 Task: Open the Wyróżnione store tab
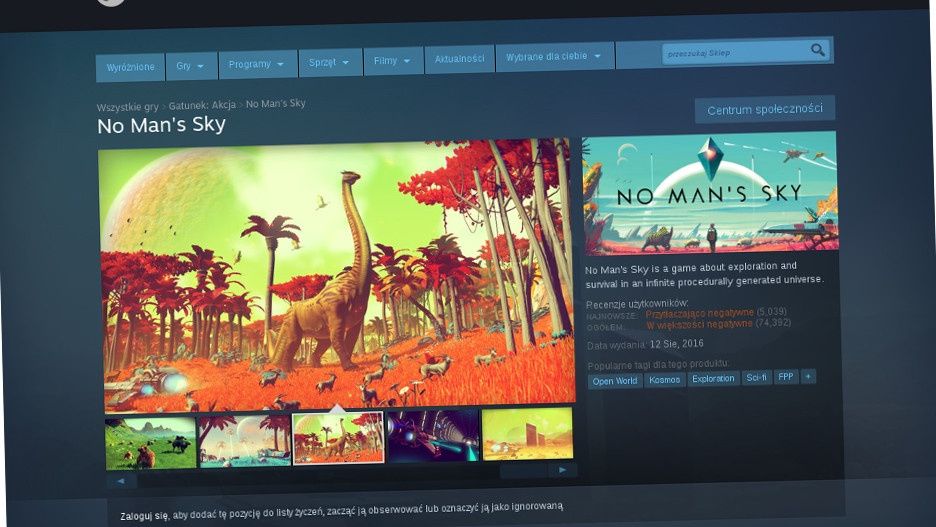pyautogui.click(x=130, y=67)
